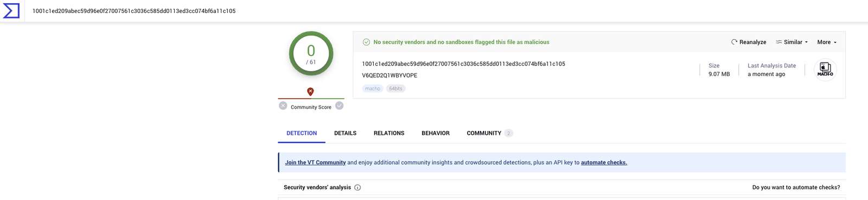Click the no vendors flagged malicious message
The image size is (868, 200).
pyautogui.click(x=461, y=42)
